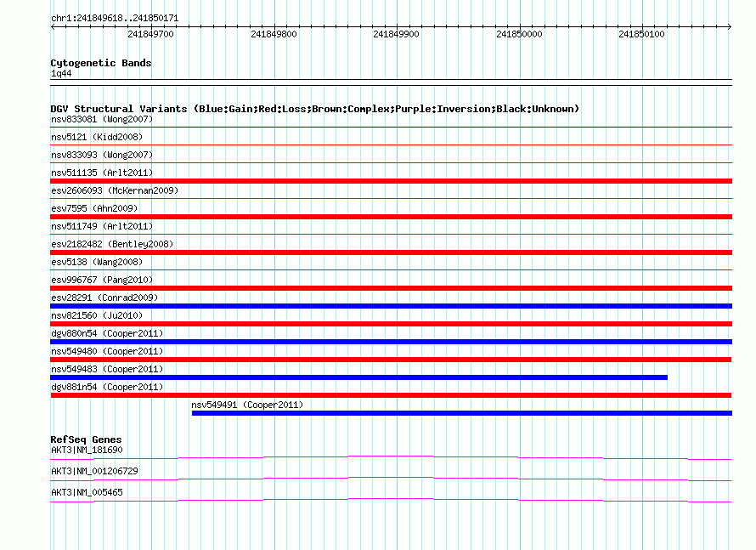Open the nsv511135 (Arlt2011) variant label
756x550 pixels.
[x=102, y=173]
